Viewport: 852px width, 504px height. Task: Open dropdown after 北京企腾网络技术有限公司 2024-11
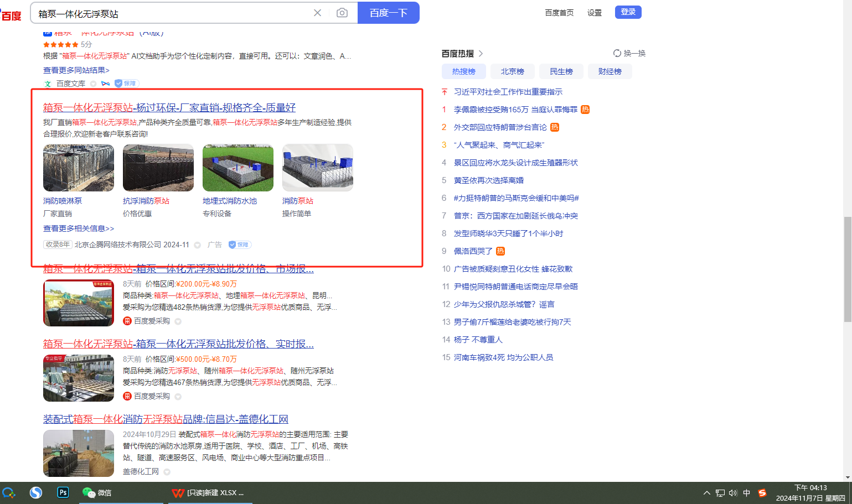point(197,245)
